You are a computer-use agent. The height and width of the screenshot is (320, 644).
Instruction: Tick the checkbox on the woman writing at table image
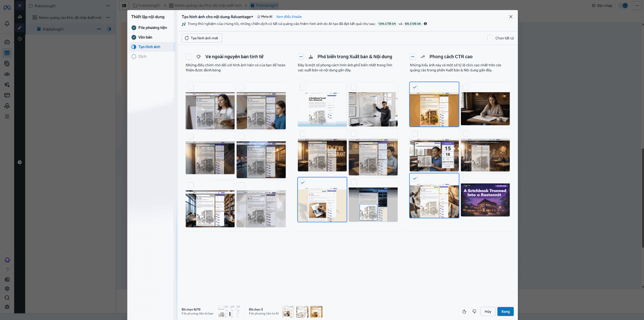tap(466, 87)
